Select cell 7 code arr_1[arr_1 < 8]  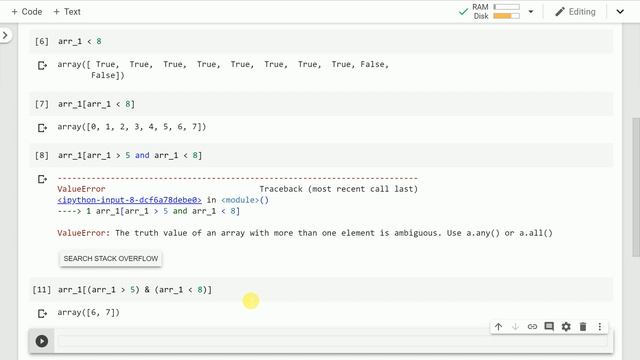(x=96, y=104)
